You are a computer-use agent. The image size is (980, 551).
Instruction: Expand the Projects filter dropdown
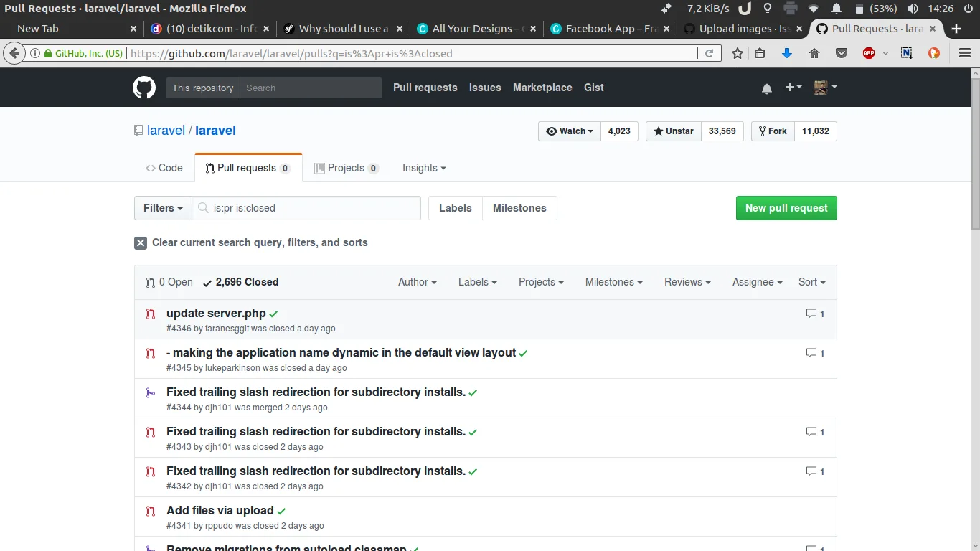point(541,282)
